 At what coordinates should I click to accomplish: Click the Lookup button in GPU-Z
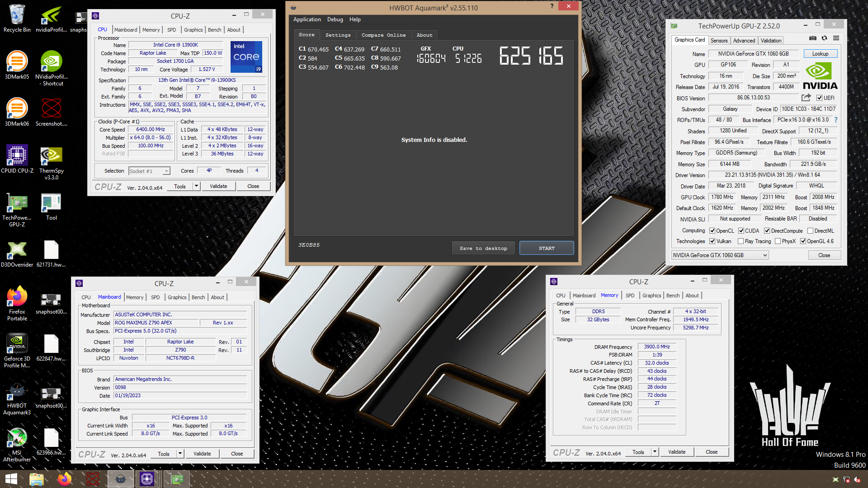pyautogui.click(x=820, y=54)
